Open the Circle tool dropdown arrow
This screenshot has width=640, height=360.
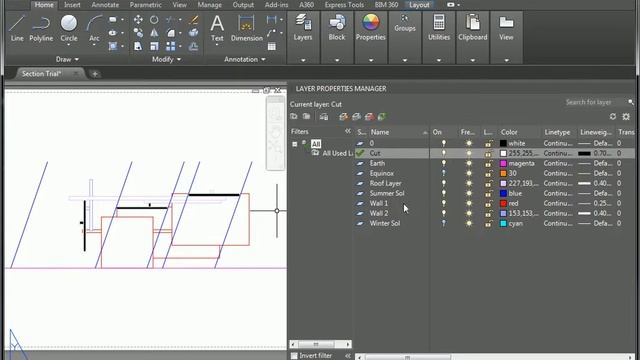[69, 44]
